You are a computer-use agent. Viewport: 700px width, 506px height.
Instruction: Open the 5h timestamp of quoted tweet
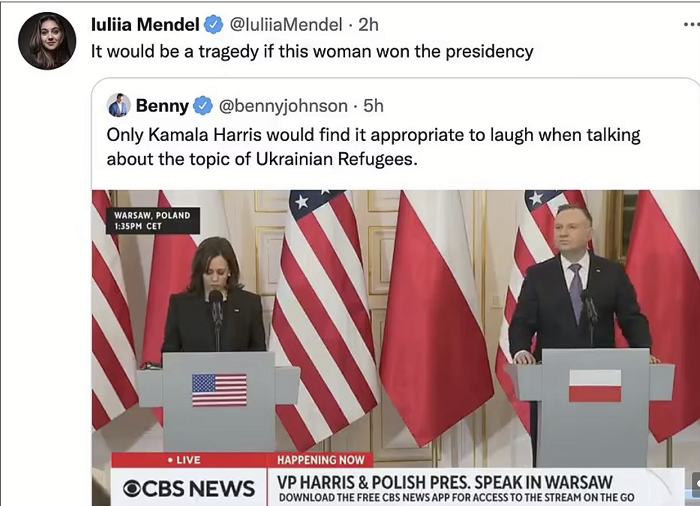[x=373, y=106]
